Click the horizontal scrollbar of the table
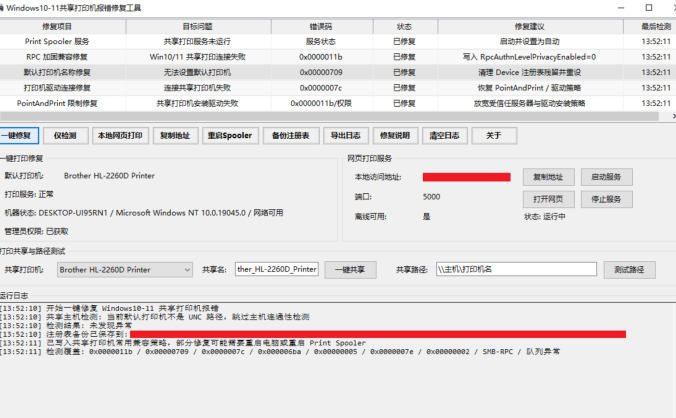 (329, 116)
